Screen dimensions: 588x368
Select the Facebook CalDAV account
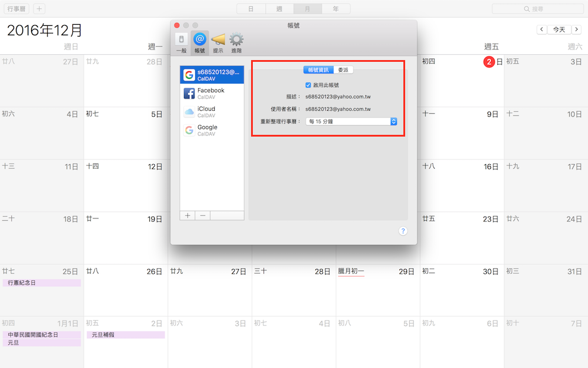pos(212,93)
